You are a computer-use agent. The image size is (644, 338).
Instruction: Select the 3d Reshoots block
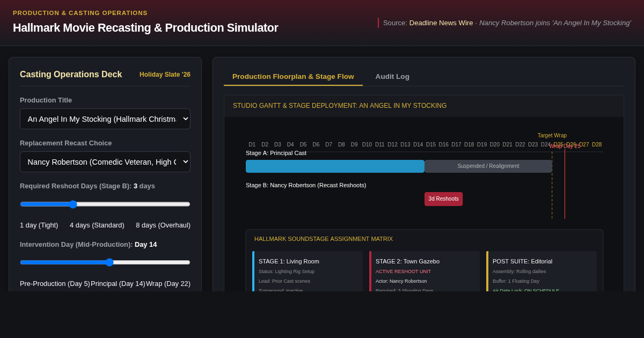443,199
